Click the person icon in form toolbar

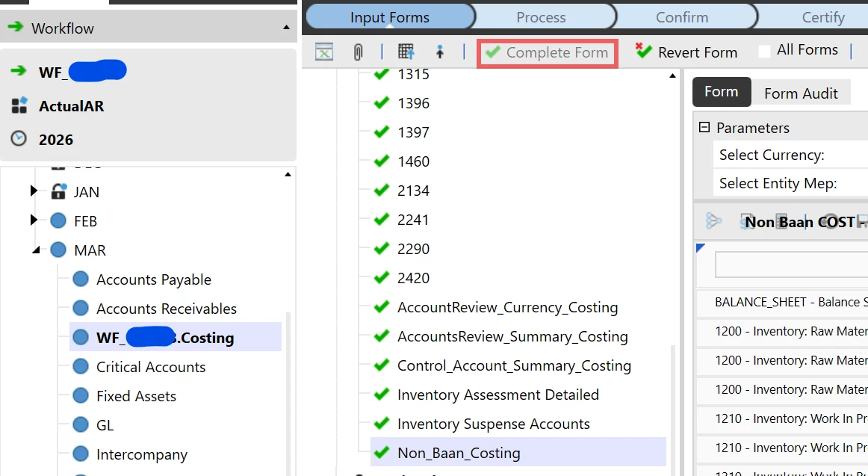(440, 52)
